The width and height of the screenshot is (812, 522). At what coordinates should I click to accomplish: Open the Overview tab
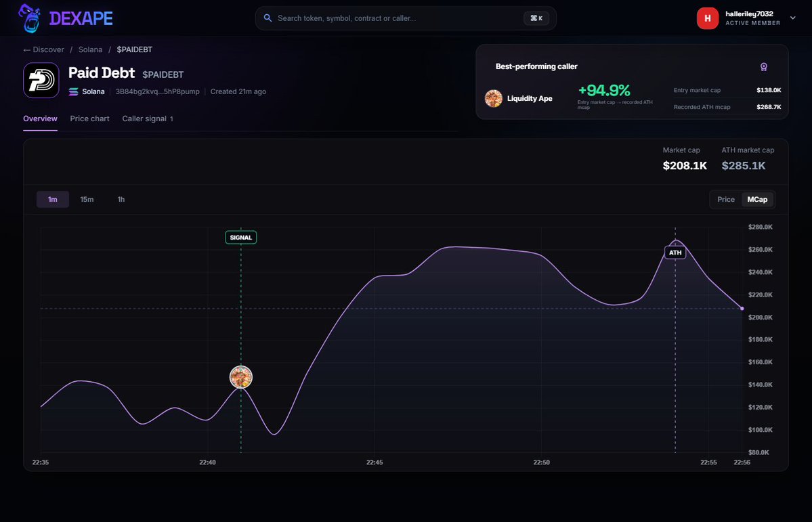click(41, 118)
